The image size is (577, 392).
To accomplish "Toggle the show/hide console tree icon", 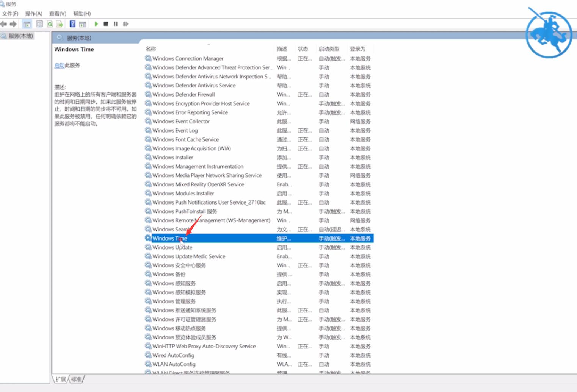I will click(27, 24).
